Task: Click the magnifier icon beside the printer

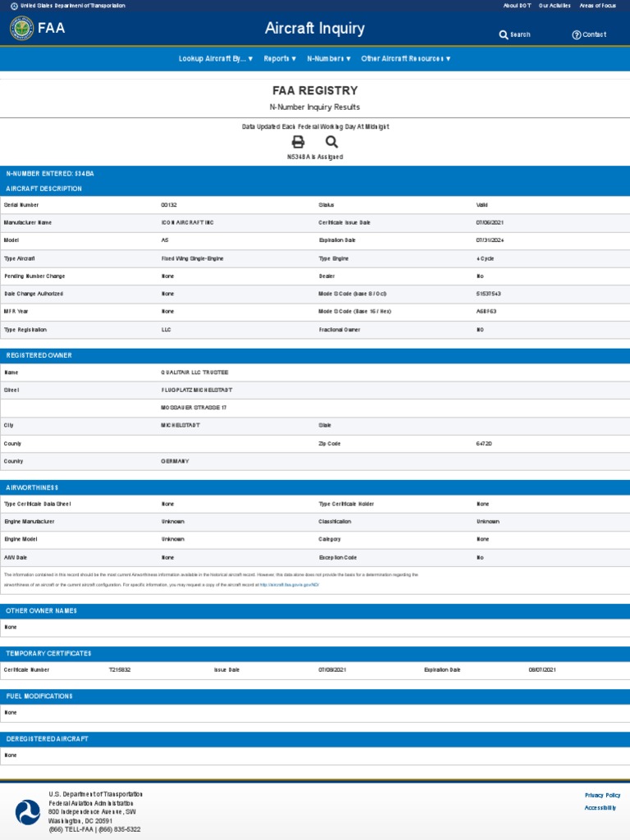Action: click(x=331, y=142)
